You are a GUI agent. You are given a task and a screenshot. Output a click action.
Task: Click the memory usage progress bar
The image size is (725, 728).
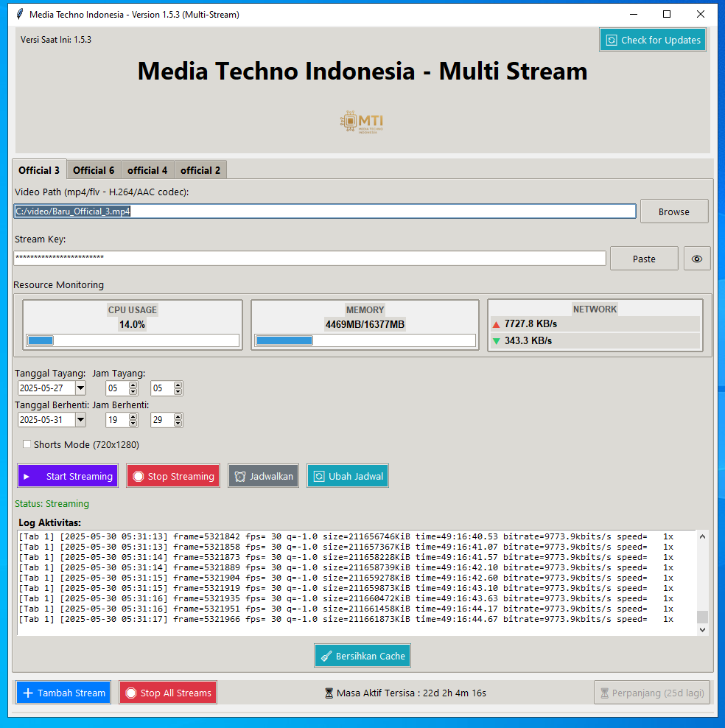(365, 340)
